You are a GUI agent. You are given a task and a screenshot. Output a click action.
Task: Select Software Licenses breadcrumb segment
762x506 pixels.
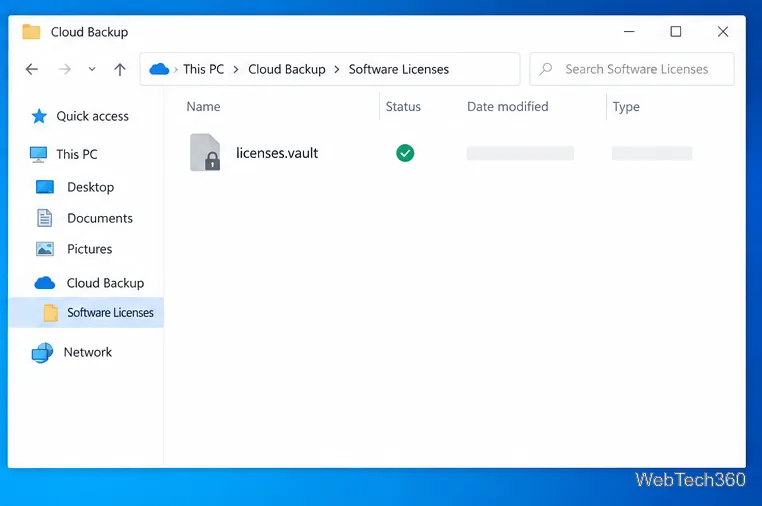click(398, 69)
